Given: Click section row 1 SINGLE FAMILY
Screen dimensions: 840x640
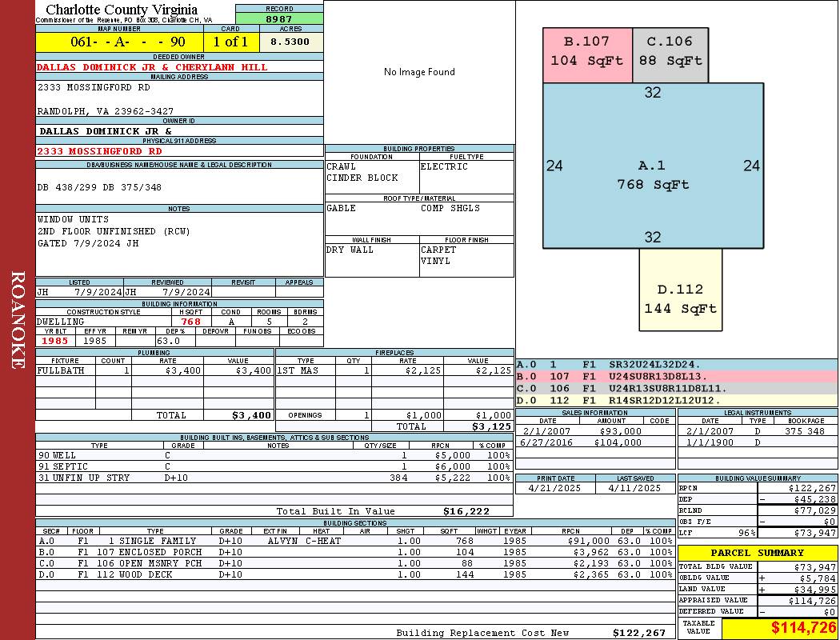Looking at the screenshot, I should tap(355, 541).
